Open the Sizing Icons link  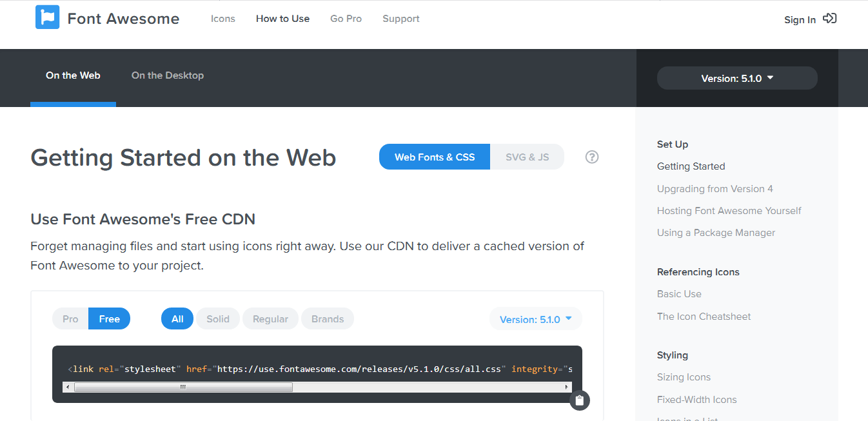[684, 377]
